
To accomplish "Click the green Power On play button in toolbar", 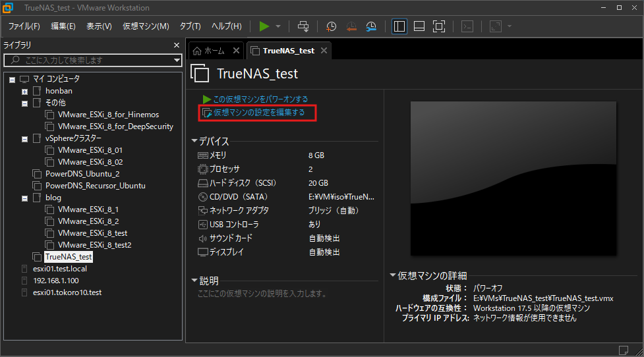I will 264,26.
